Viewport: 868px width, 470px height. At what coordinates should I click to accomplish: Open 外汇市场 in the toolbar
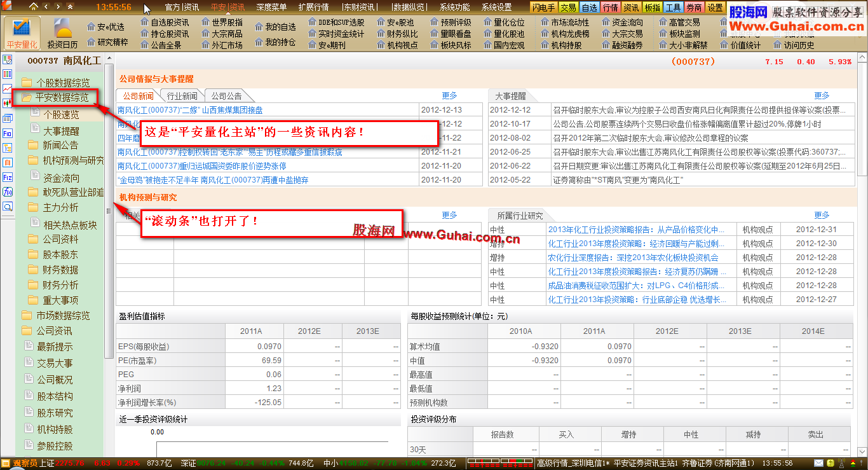[x=222, y=45]
